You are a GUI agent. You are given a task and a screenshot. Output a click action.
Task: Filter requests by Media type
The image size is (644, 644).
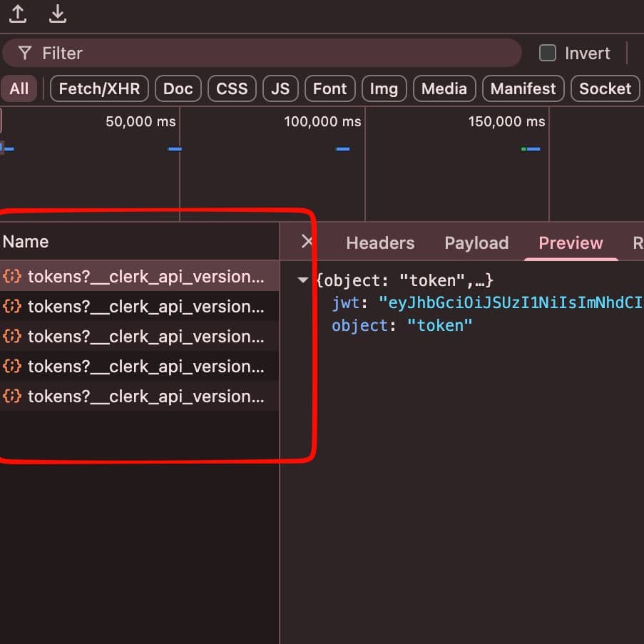(444, 88)
